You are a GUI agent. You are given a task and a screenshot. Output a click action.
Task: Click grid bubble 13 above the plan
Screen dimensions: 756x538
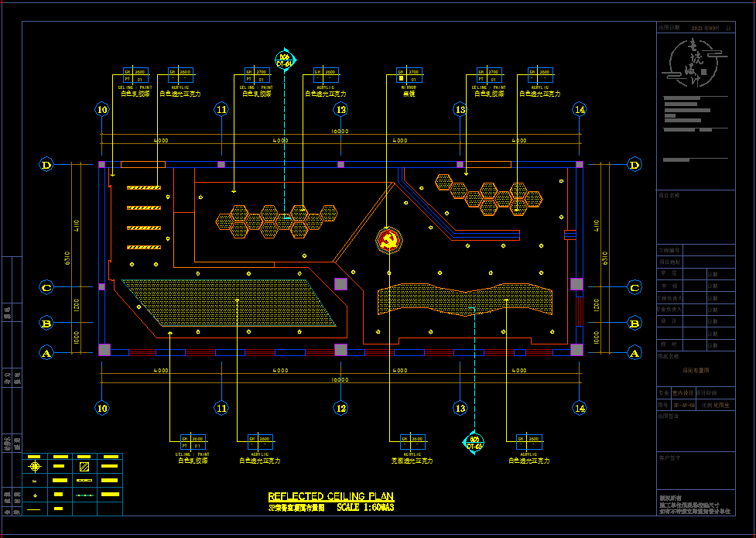pos(460,109)
